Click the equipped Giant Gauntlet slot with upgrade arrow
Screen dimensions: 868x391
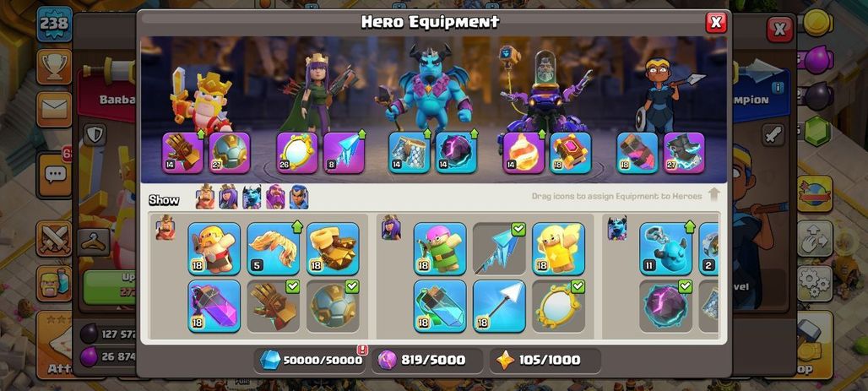click(182, 152)
